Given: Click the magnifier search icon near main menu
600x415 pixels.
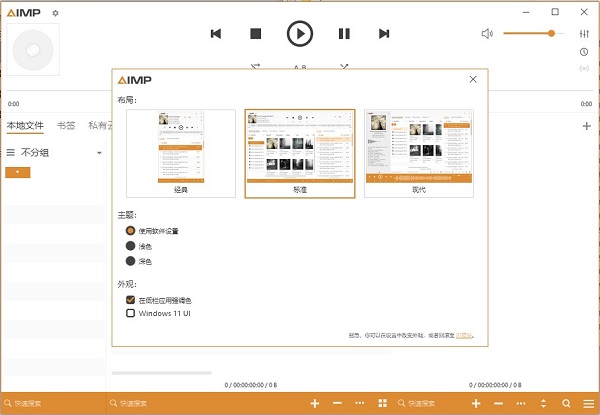Looking at the screenshot, I should [x=566, y=404].
